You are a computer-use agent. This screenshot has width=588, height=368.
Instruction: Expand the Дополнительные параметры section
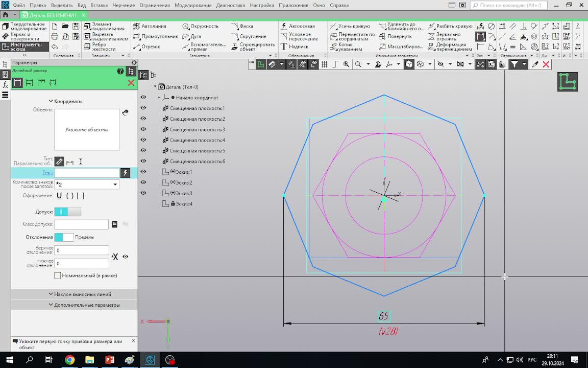[x=84, y=305]
